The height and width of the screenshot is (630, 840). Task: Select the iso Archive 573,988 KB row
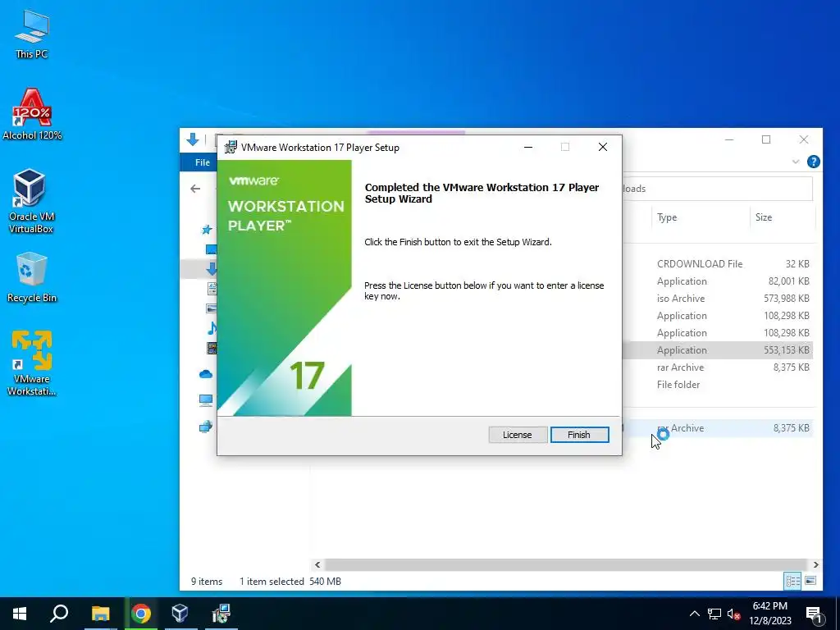tap(718, 299)
